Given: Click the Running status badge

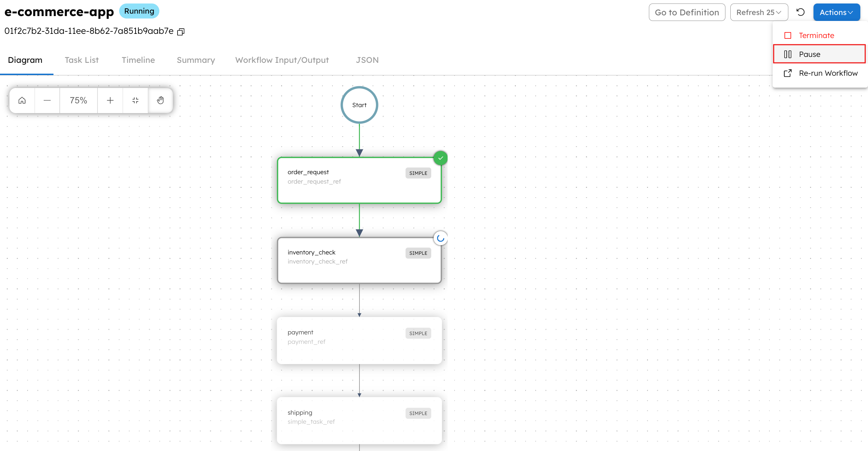Looking at the screenshot, I should tap(139, 11).
